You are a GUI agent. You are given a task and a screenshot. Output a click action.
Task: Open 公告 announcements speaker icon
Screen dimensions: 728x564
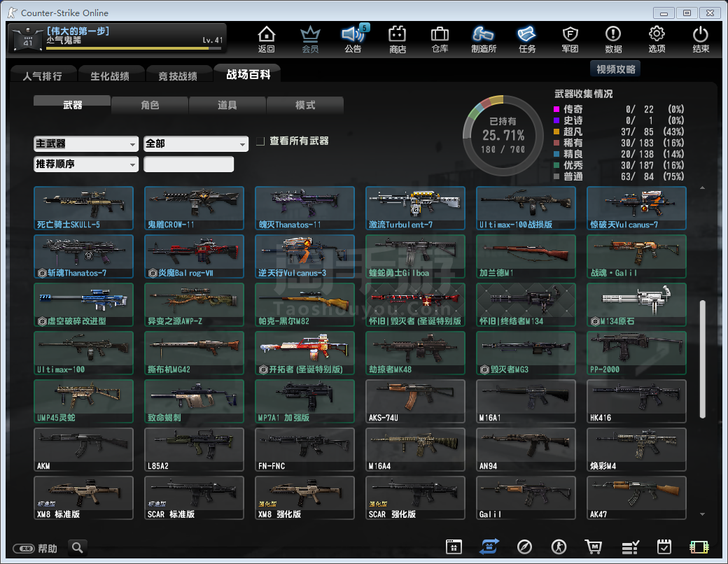[353, 39]
